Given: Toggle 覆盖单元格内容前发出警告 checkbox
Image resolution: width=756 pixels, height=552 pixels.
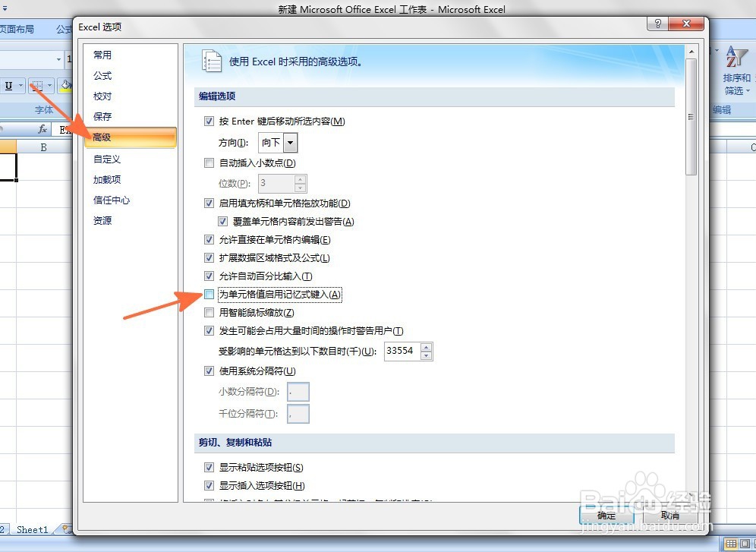Looking at the screenshot, I should (222, 222).
